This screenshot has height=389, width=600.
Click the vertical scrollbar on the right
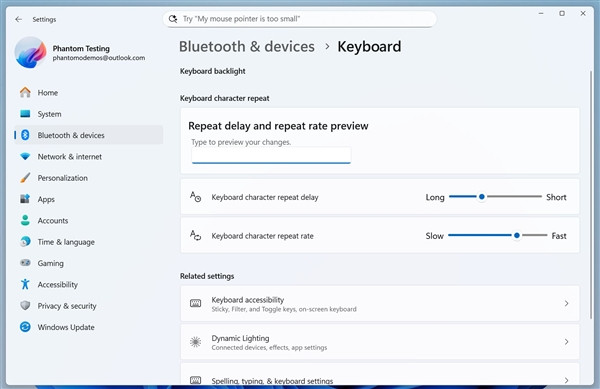tap(591, 195)
